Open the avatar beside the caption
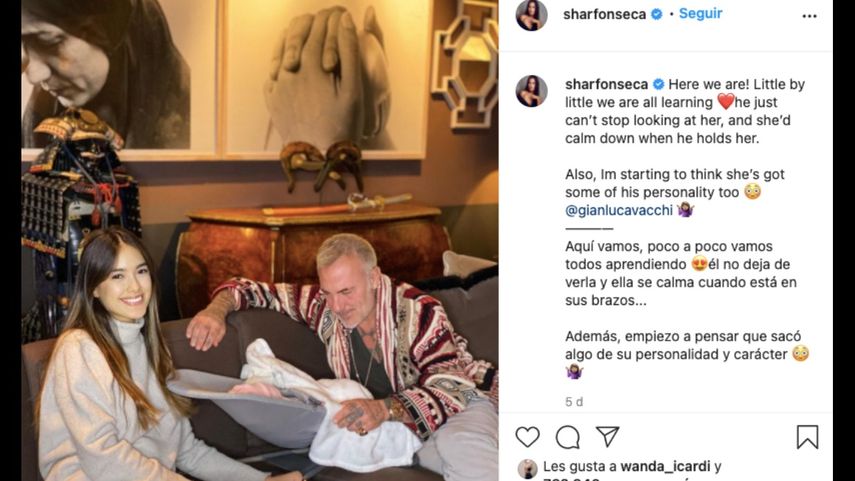This screenshot has width=855, height=481. click(x=532, y=91)
